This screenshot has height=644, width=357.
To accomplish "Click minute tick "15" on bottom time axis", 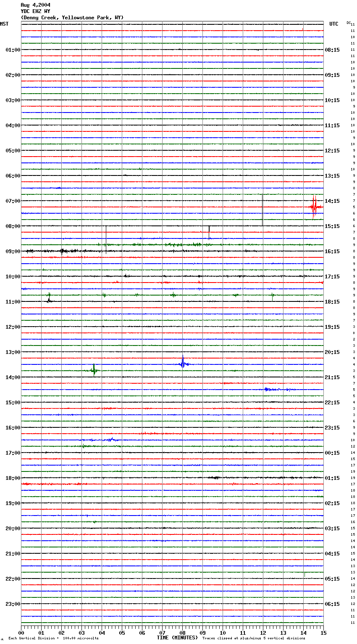I will click(323, 633).
